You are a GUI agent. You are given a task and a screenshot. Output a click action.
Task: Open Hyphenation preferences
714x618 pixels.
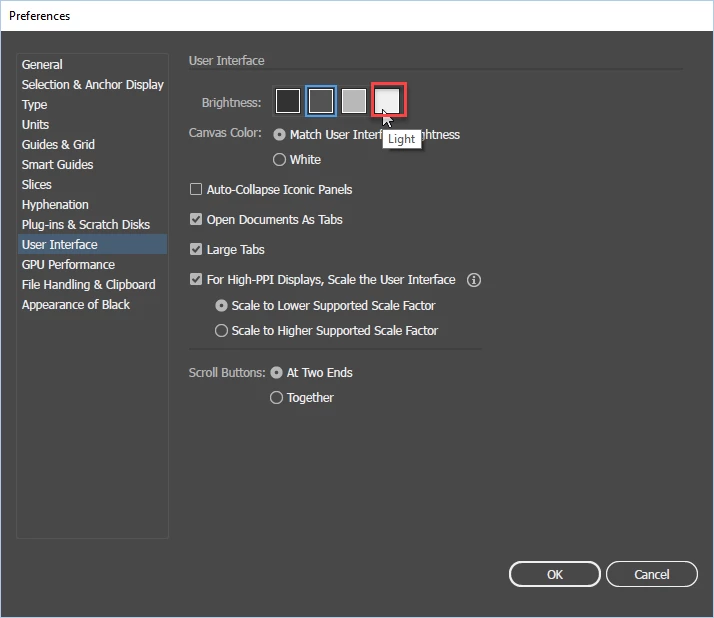[92, 205]
